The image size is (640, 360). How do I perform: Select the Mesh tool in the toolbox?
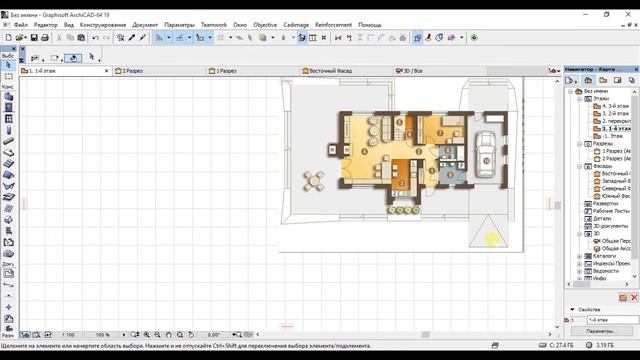(8, 209)
